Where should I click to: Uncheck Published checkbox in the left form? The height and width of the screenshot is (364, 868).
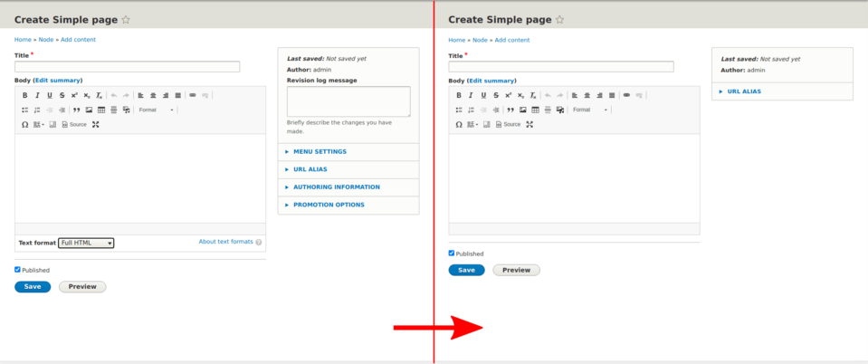coord(18,270)
